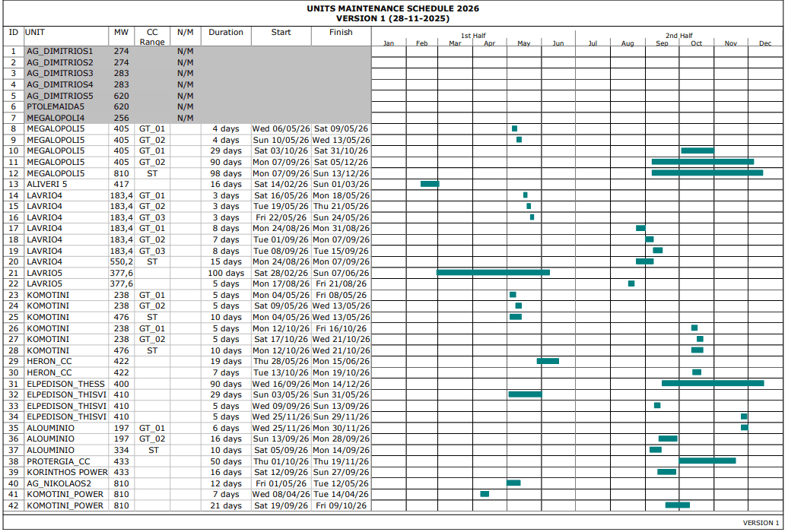The height and width of the screenshot is (532, 804).
Task: Select the 'UNIT' column header
Action: coord(35,32)
